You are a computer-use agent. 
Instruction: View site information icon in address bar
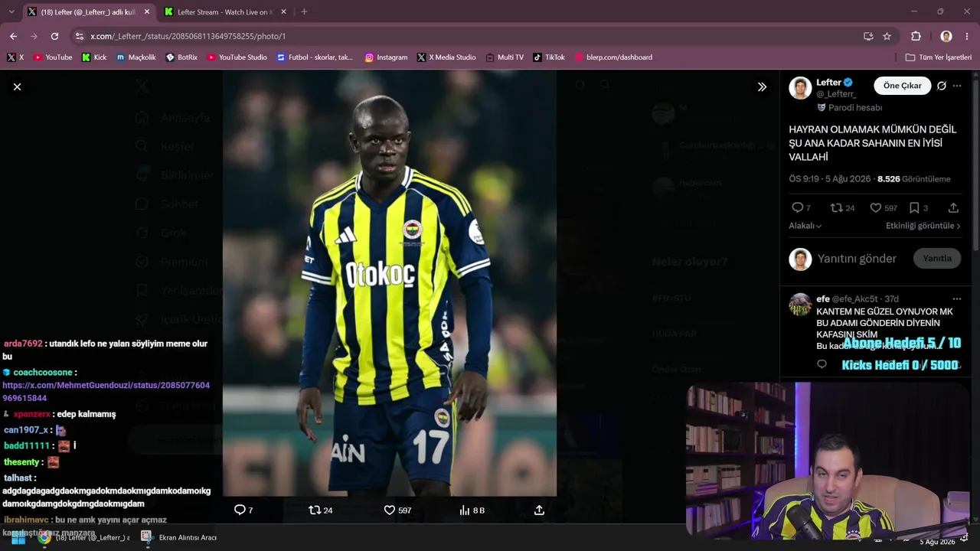[x=80, y=36]
